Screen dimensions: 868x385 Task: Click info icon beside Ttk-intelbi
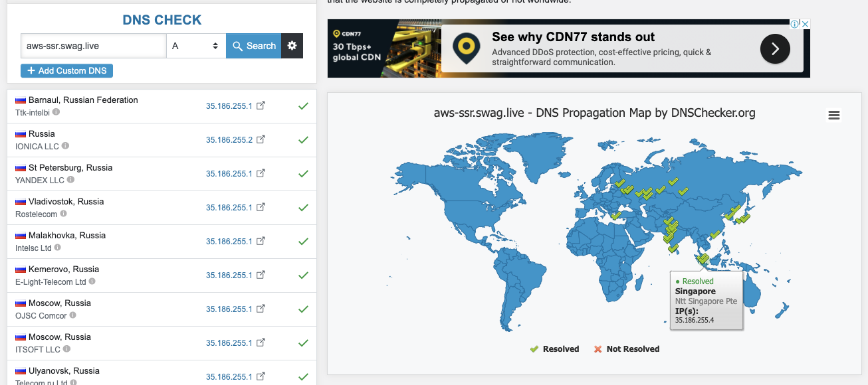(56, 112)
